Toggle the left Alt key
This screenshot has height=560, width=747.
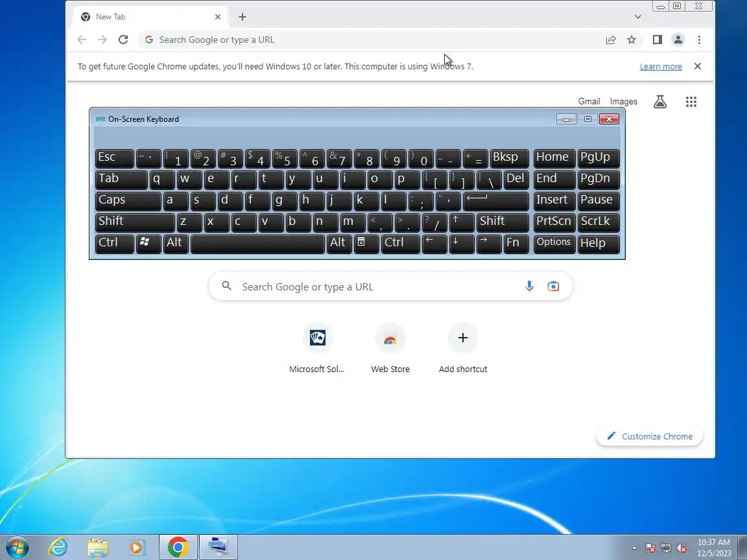(x=176, y=243)
